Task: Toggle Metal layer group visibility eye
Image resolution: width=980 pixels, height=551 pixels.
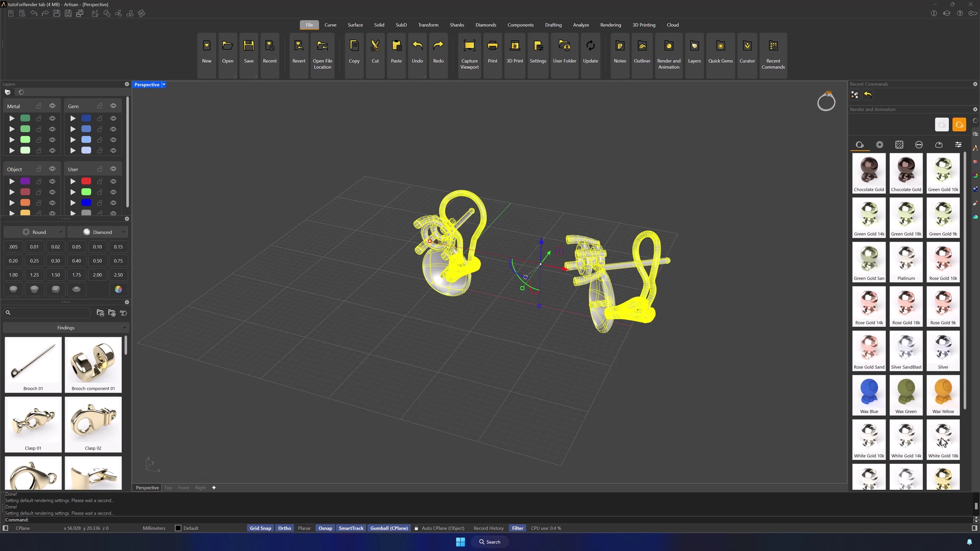Action: click(52, 106)
